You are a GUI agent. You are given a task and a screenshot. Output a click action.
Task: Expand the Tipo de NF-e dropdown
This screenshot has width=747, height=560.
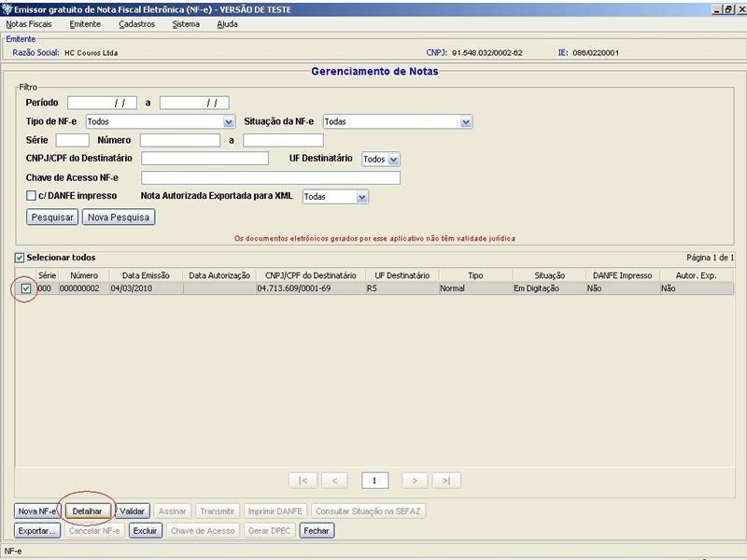229,122
